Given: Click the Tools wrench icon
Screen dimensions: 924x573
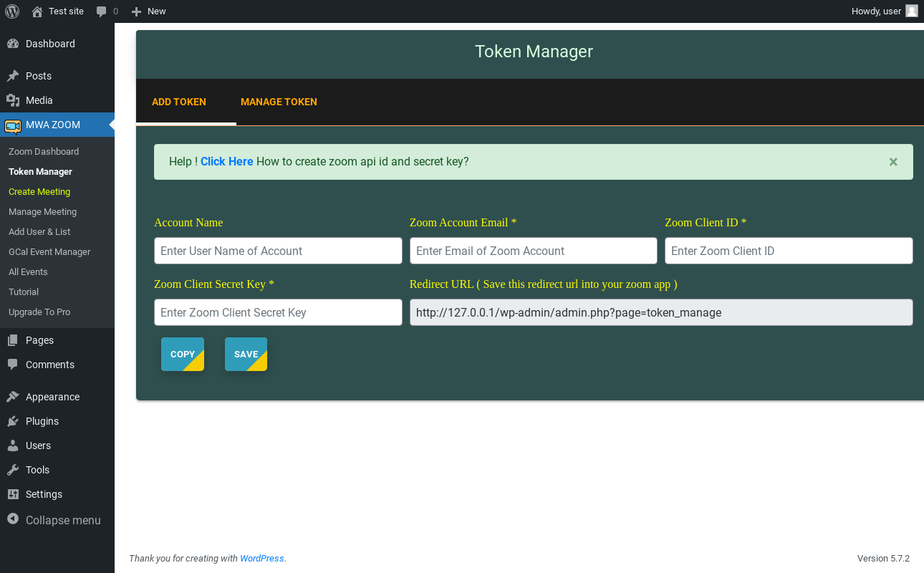Looking at the screenshot, I should tap(13, 470).
